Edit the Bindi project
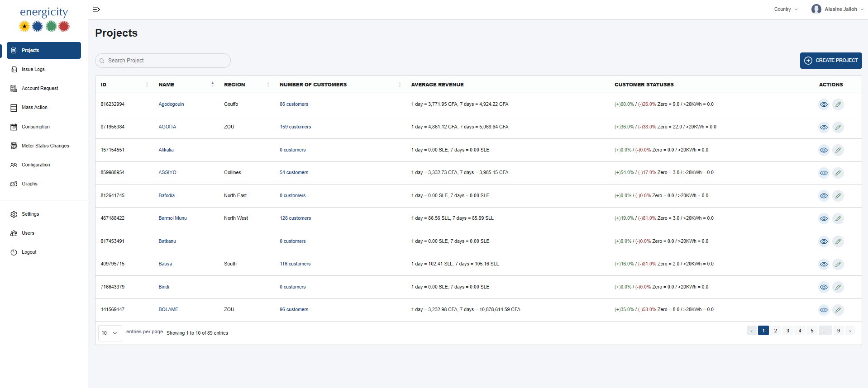868x388 pixels. pos(838,287)
